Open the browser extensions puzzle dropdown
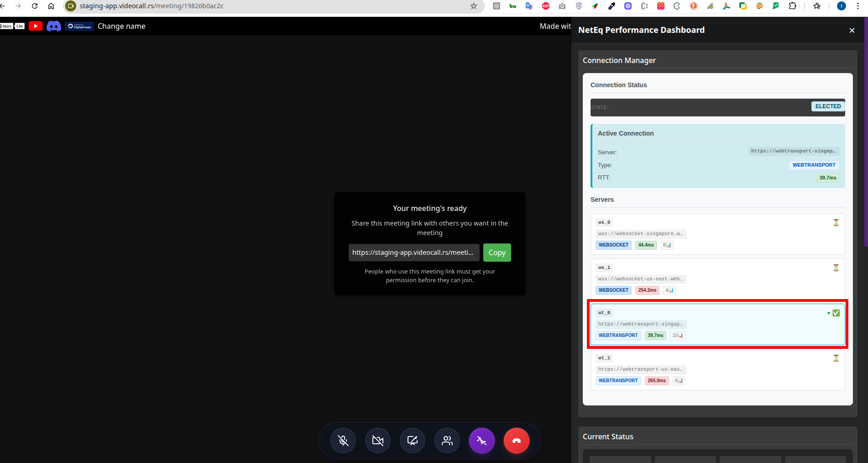 (x=793, y=6)
